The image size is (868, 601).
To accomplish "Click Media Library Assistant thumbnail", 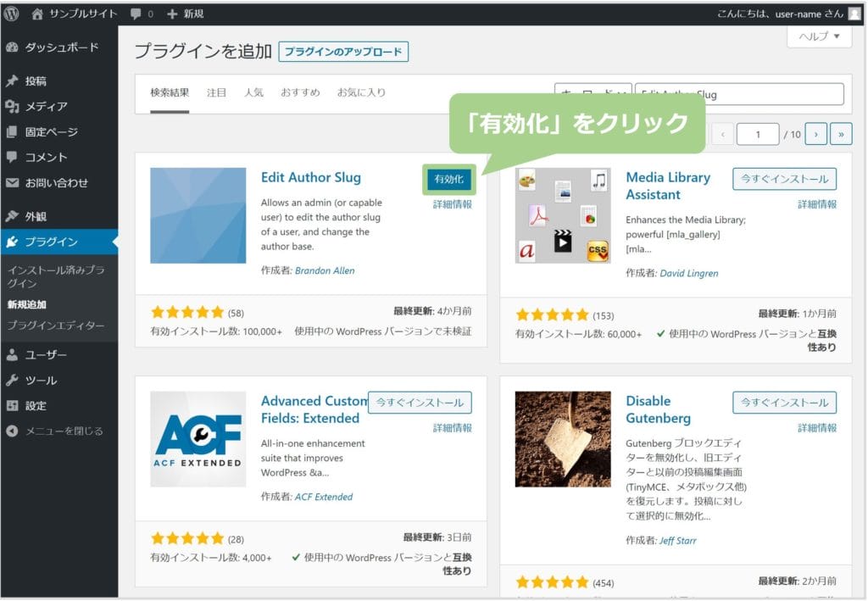I will [563, 216].
